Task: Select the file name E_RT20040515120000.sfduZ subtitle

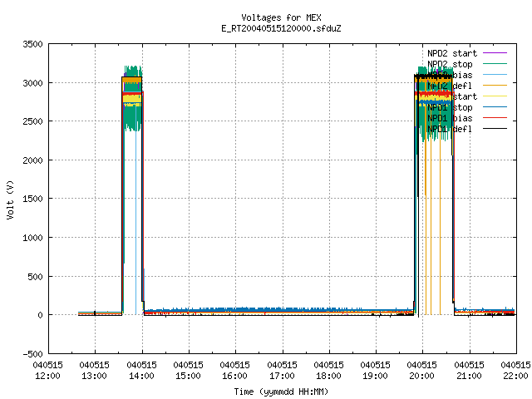Action: click(x=281, y=28)
